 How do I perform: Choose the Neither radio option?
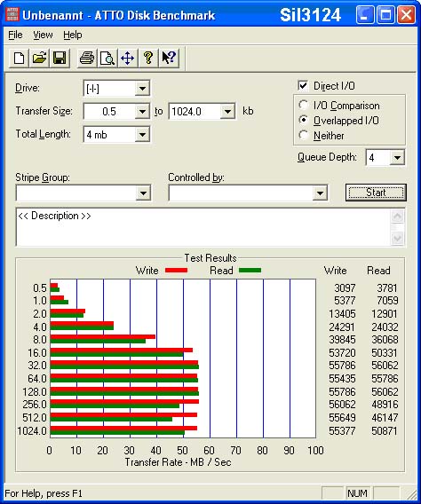pyautogui.click(x=303, y=136)
